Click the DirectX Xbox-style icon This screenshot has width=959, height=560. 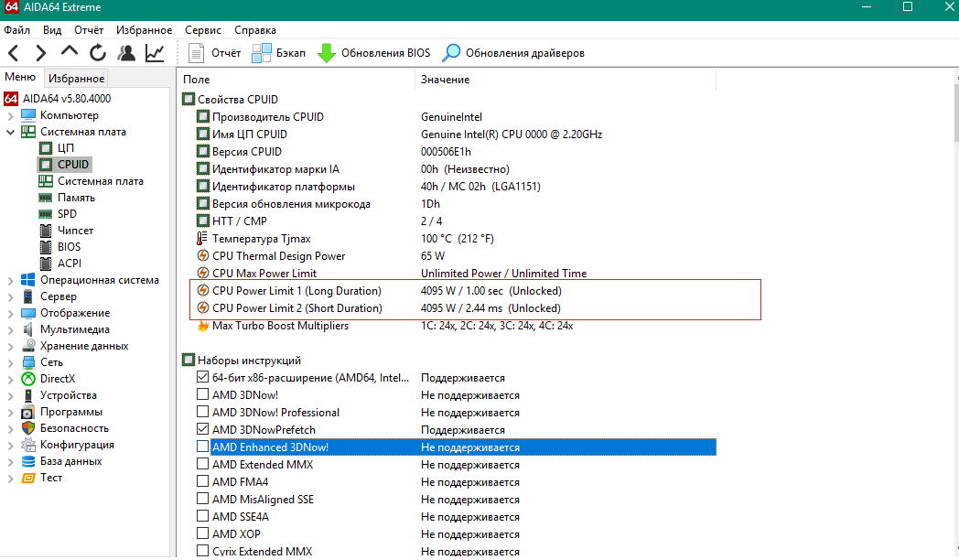pyautogui.click(x=28, y=379)
